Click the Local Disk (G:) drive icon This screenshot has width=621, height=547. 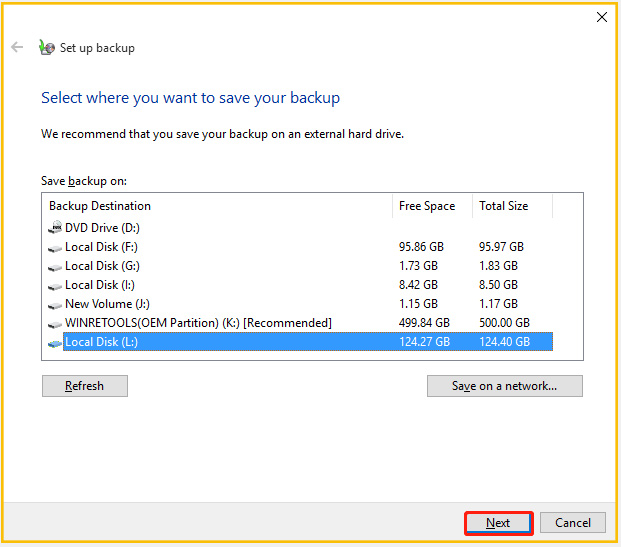[55, 267]
